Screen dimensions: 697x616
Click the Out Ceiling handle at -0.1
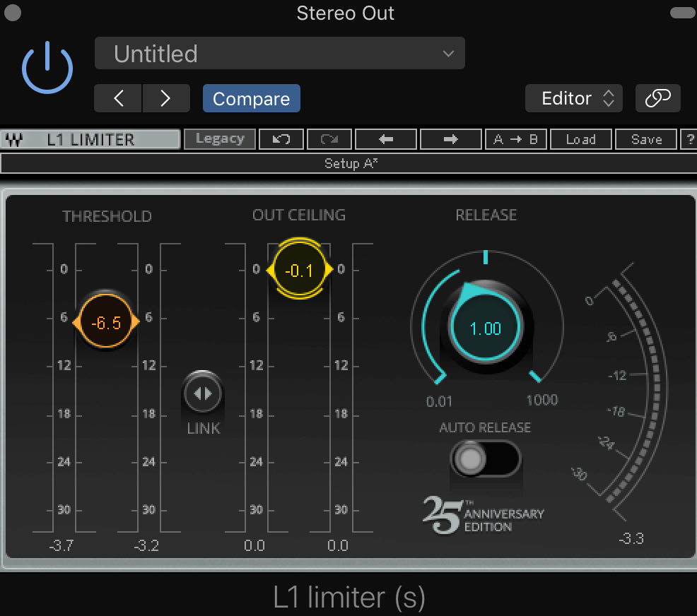tap(300, 269)
